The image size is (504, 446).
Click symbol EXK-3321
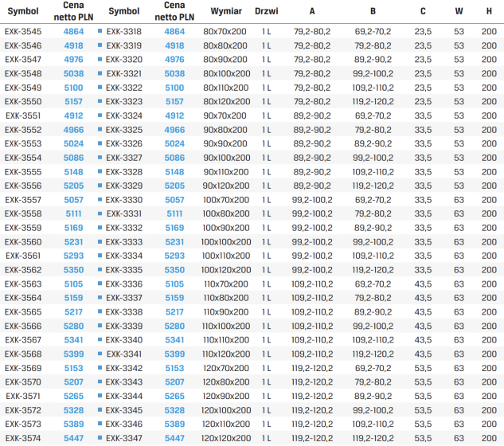(124, 73)
